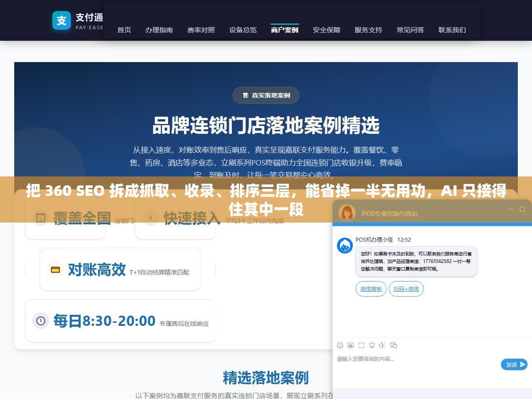
Task: Click the chat agent avatar in header
Action: click(347, 213)
